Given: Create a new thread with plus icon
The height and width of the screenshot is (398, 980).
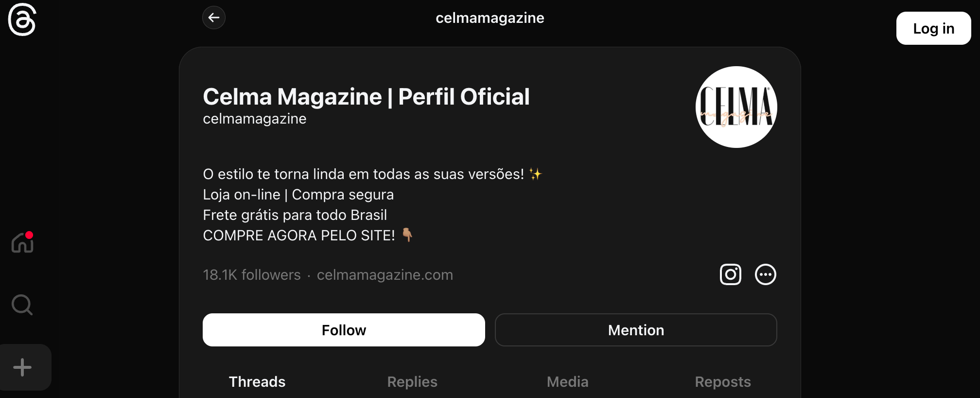Looking at the screenshot, I should (22, 367).
